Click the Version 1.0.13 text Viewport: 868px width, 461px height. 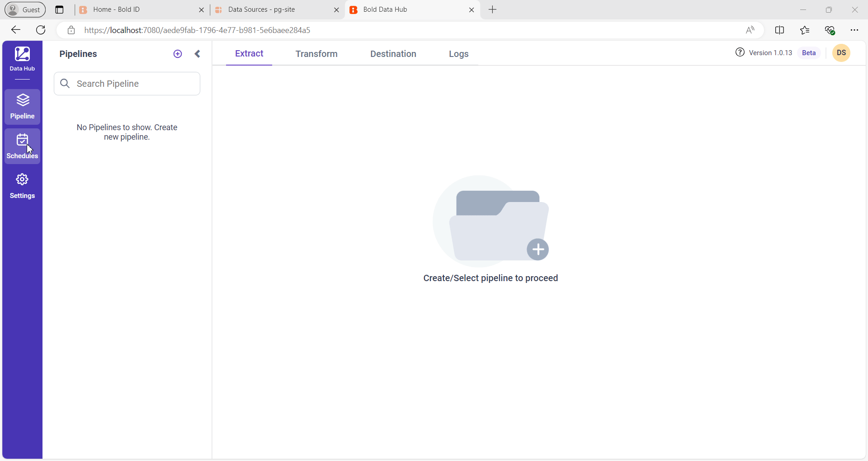(770, 53)
